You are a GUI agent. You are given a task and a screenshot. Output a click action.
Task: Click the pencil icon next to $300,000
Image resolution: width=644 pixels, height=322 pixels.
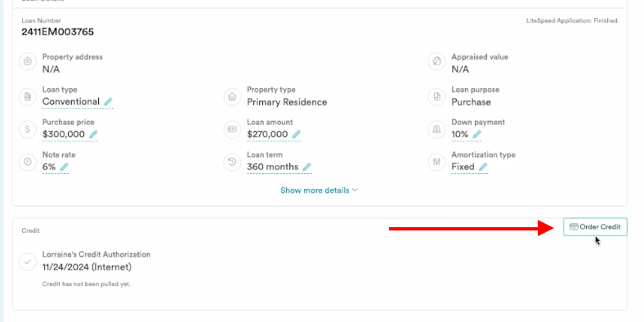(93, 134)
